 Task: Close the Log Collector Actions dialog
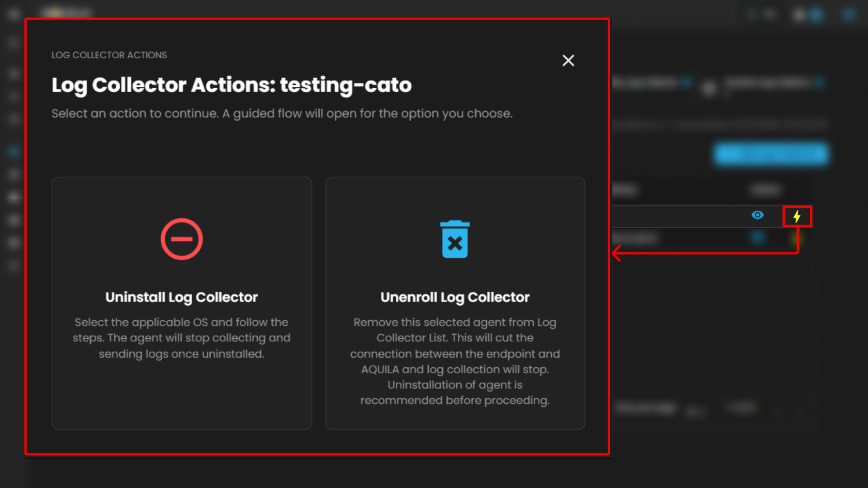tap(568, 60)
